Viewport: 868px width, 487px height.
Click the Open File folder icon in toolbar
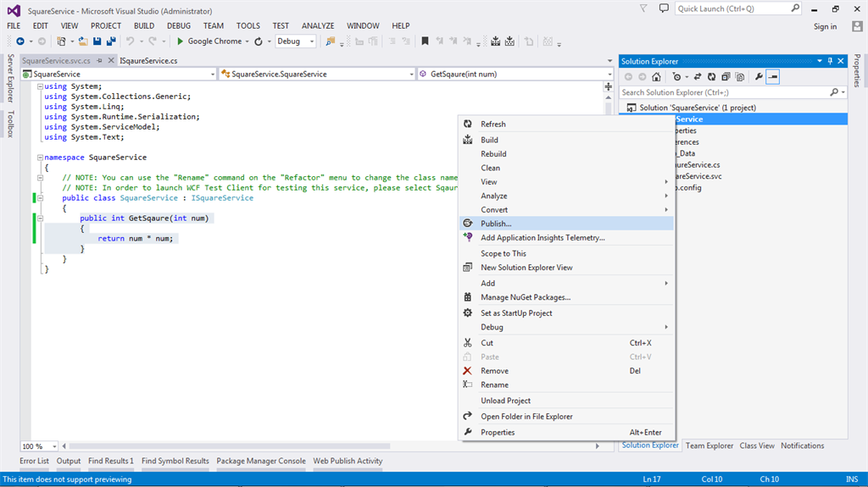(x=83, y=42)
